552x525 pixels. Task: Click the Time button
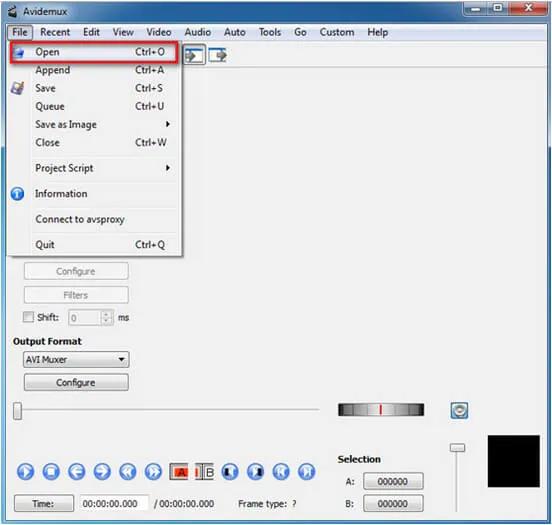pyautogui.click(x=44, y=504)
